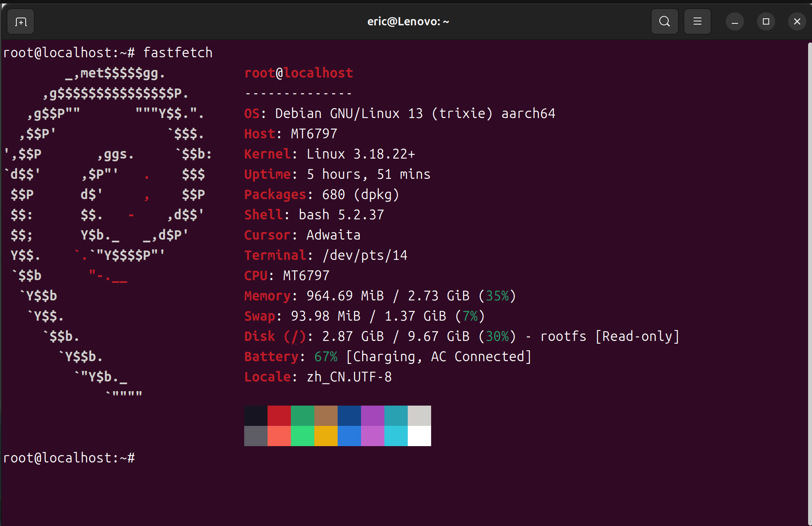
Task: Open a new terminal tab
Action: pyautogui.click(x=21, y=22)
